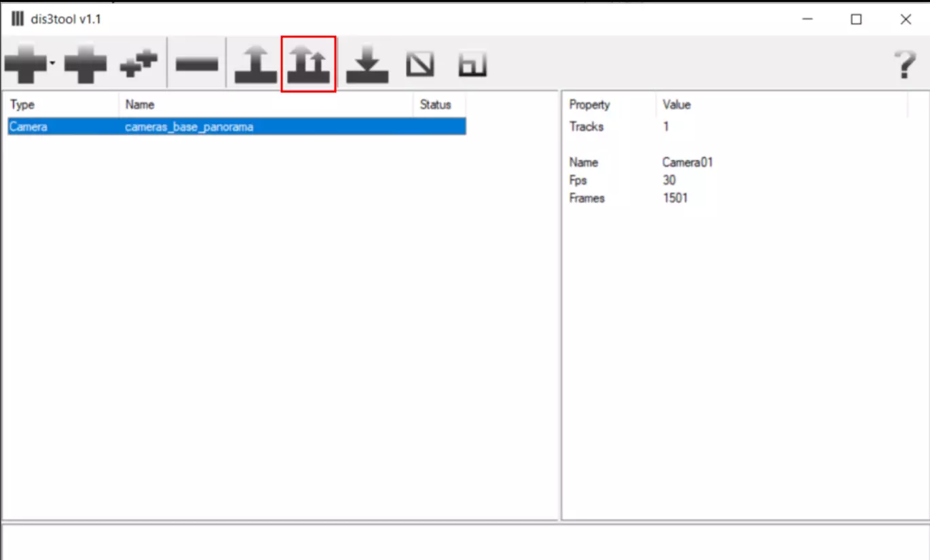Click the Frames property label
The image size is (930, 560).
pyautogui.click(x=587, y=198)
